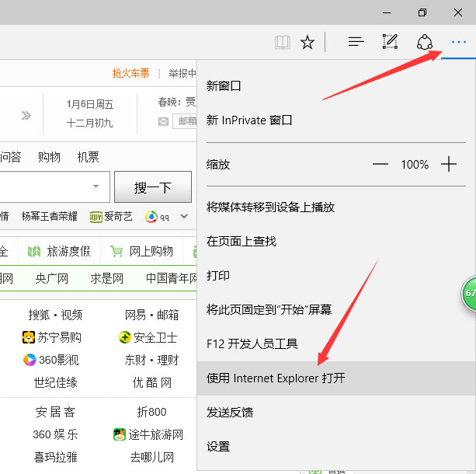Screen dimensions: 476x474
Task: Choose 使用 Internet Explorer 打开
Action: [335, 378]
